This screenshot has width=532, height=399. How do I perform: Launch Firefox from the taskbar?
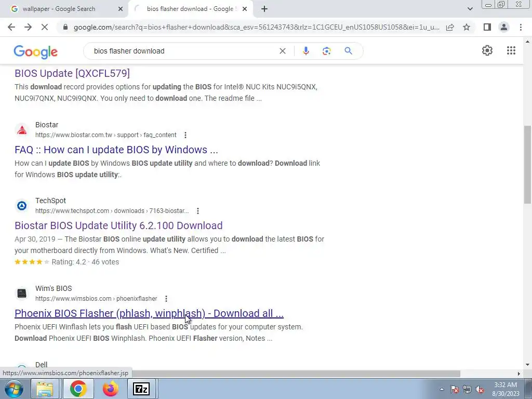110,389
